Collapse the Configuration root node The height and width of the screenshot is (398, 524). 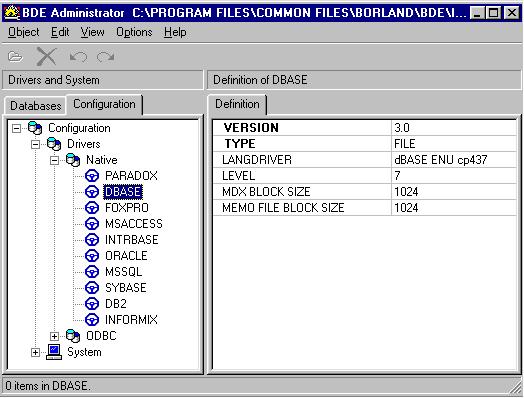(x=16, y=128)
